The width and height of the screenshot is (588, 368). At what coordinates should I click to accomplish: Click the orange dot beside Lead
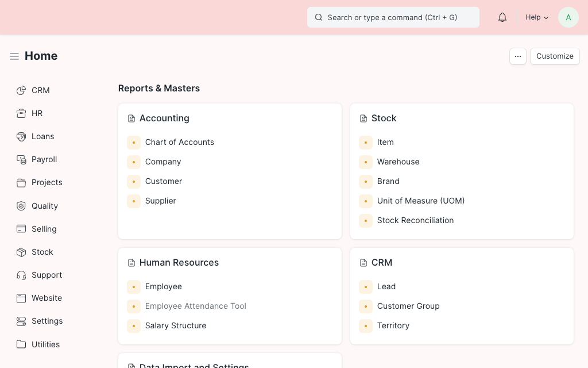coord(366,287)
